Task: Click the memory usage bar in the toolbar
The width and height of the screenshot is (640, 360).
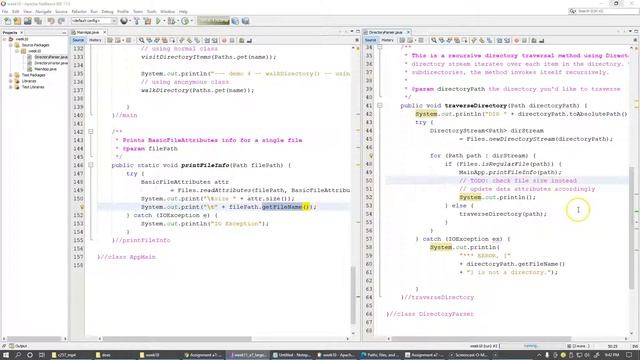Action: (213, 21)
